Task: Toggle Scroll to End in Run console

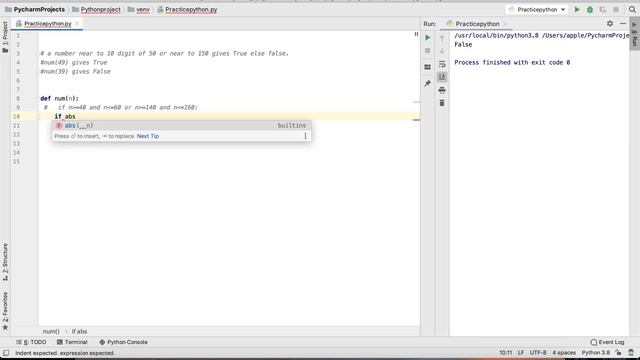Action: tap(442, 77)
